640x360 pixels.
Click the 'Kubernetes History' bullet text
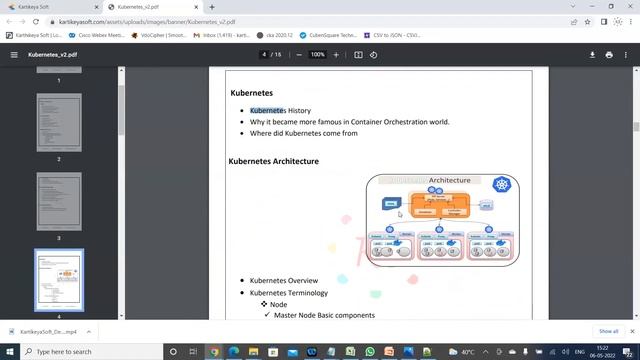coord(280,111)
